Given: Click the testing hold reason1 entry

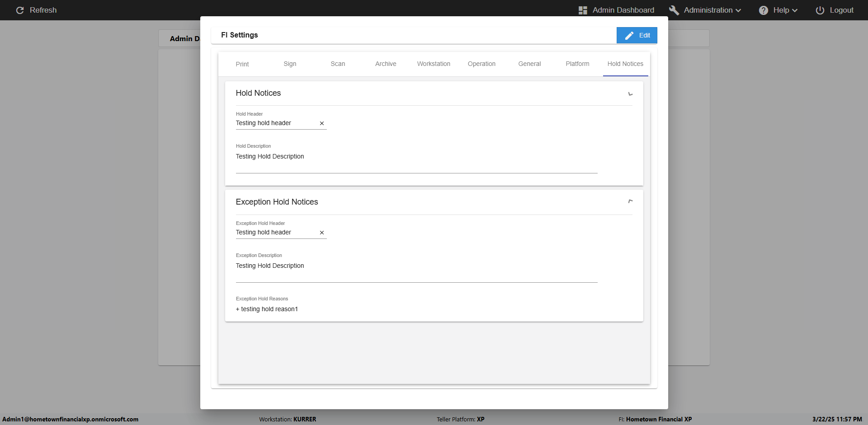Looking at the screenshot, I should (x=269, y=309).
